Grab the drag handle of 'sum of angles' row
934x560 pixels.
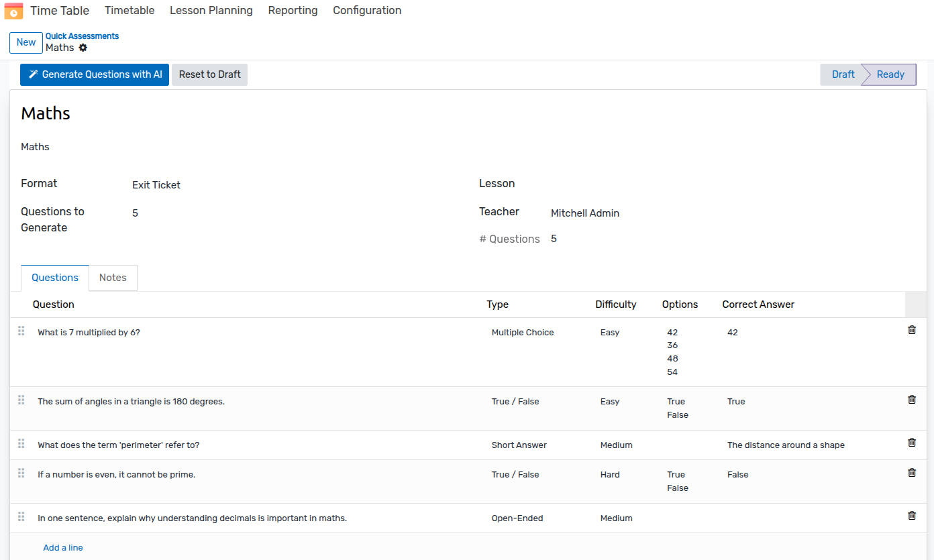(21, 400)
